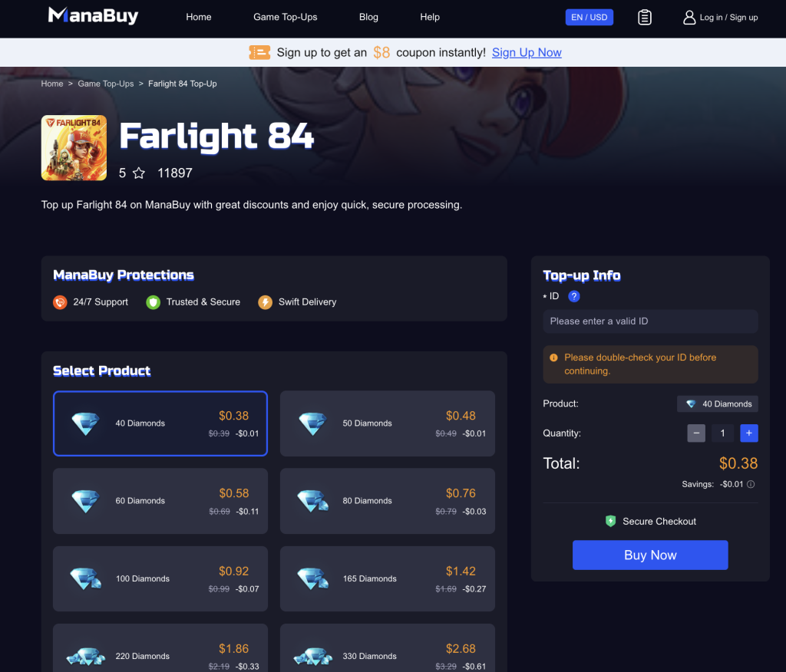Go to the Blog page

(368, 17)
